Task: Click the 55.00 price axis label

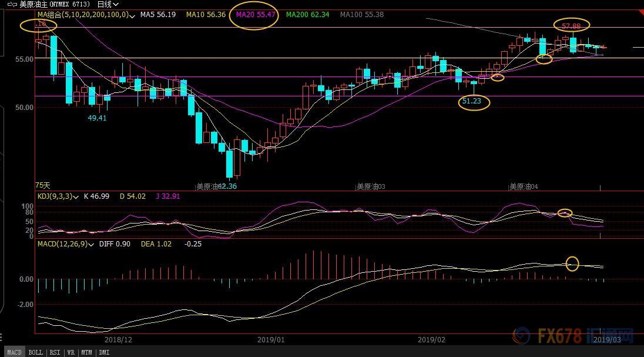Action: [x=24, y=59]
